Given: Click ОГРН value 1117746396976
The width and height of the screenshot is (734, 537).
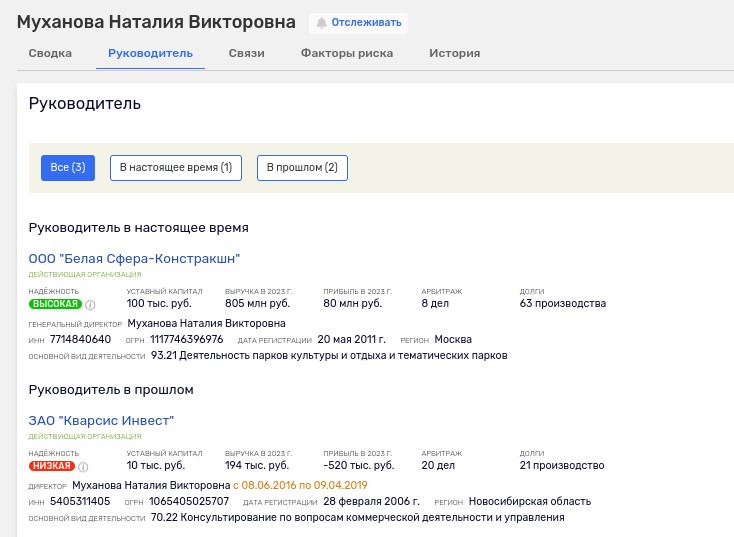Looking at the screenshot, I should click(x=186, y=339).
